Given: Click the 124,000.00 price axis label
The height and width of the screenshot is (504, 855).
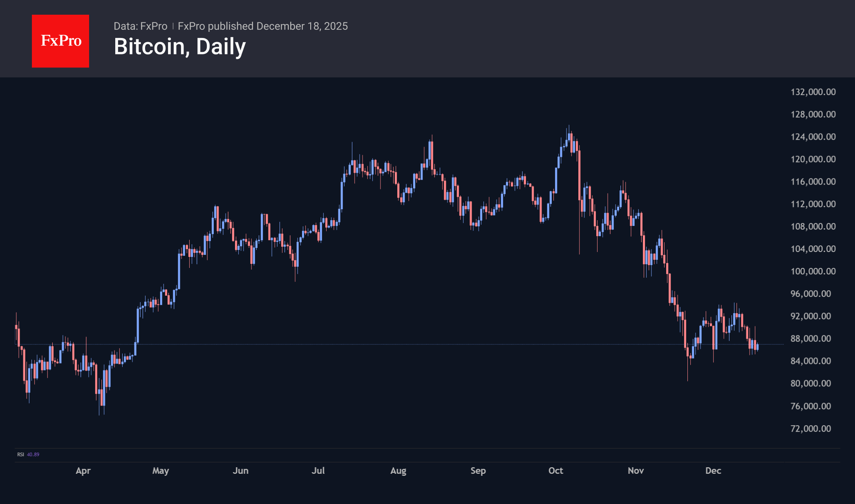Looking at the screenshot, I should tap(813, 137).
